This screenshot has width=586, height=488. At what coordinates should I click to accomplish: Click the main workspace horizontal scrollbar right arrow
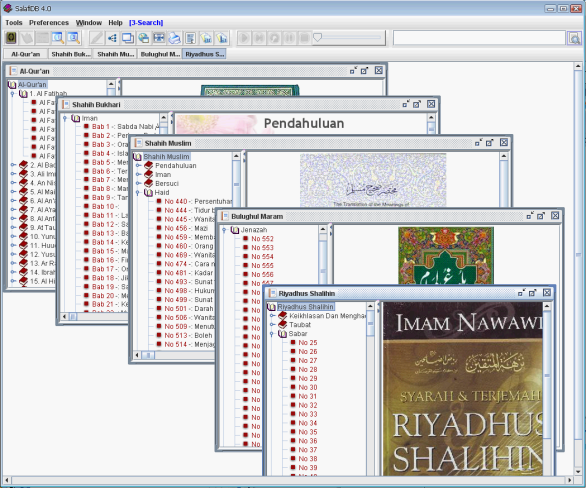(570, 480)
